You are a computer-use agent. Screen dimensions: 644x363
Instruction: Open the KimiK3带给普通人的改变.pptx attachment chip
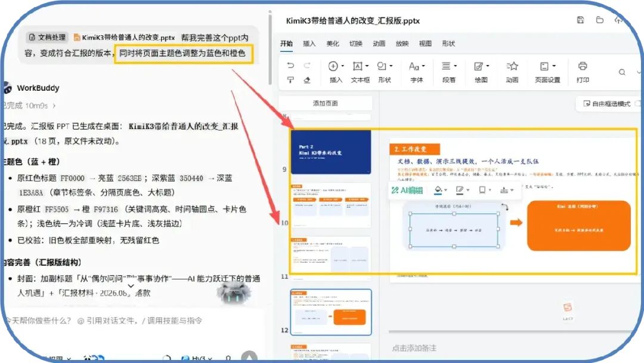coord(124,38)
